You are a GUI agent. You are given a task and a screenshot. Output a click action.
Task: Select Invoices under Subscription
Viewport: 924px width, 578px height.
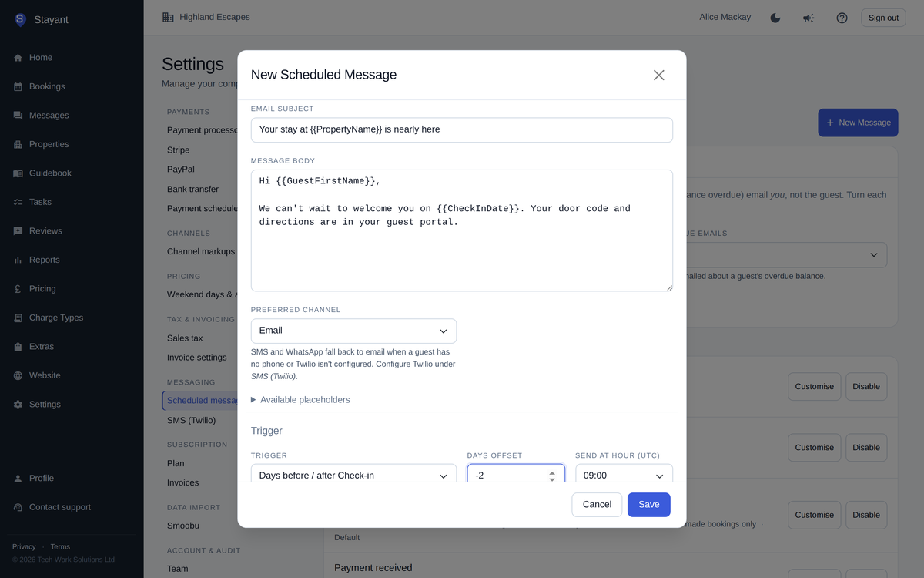coord(183,483)
